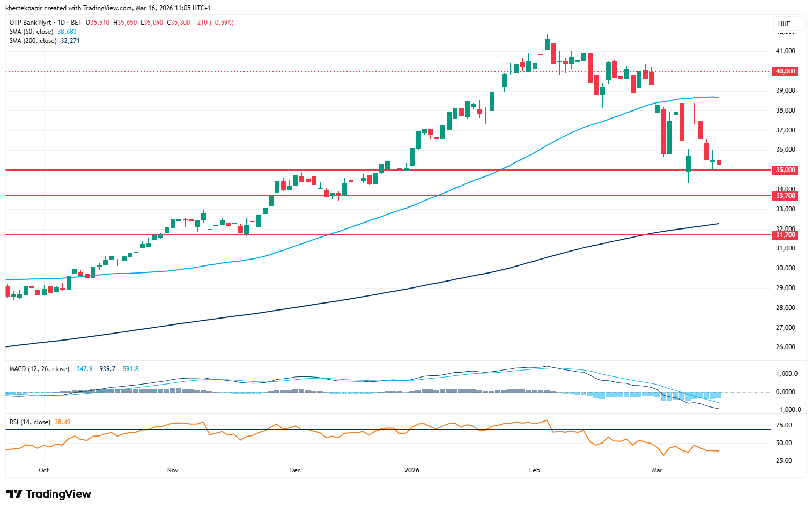
Task: Click the OTP Bank Nyrt symbol title
Action: 31,23
